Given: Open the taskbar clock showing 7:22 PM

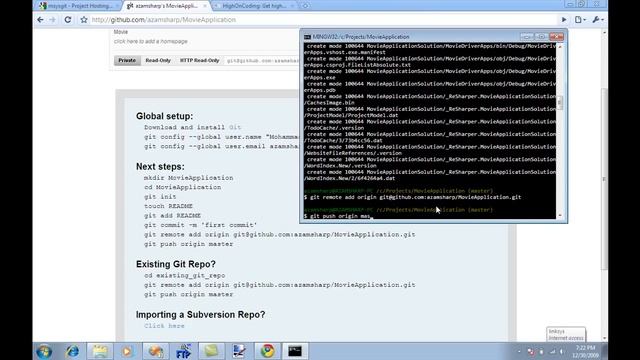Looking at the screenshot, I should tap(585, 351).
